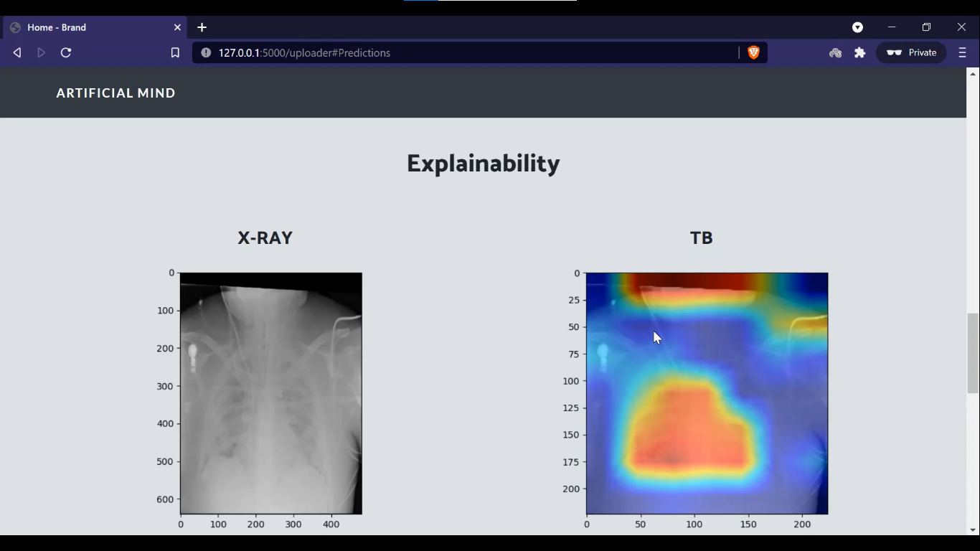Navigate back to the previous page

(17, 52)
